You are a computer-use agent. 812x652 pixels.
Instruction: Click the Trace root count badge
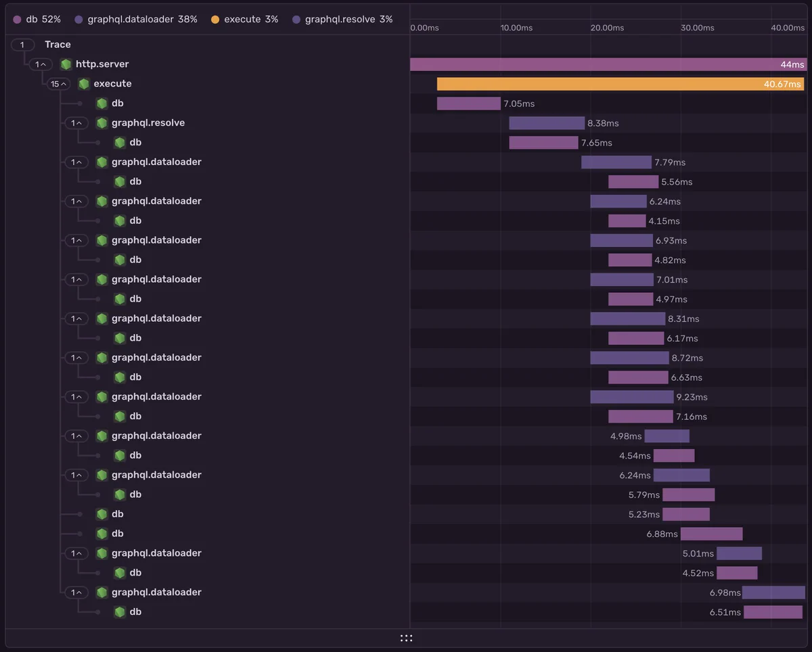click(22, 45)
